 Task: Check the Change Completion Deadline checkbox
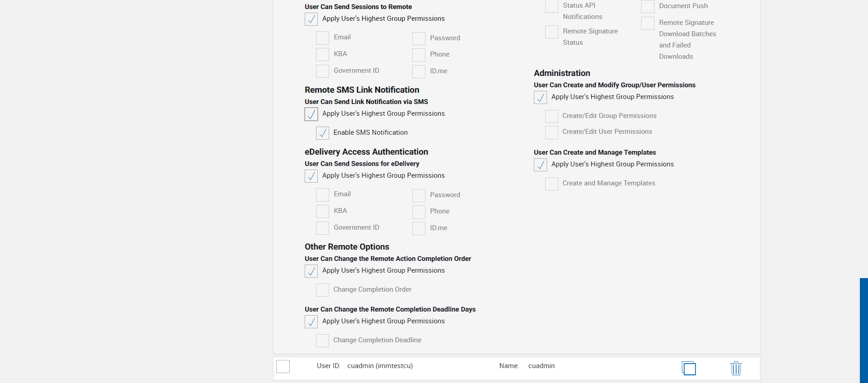point(322,340)
